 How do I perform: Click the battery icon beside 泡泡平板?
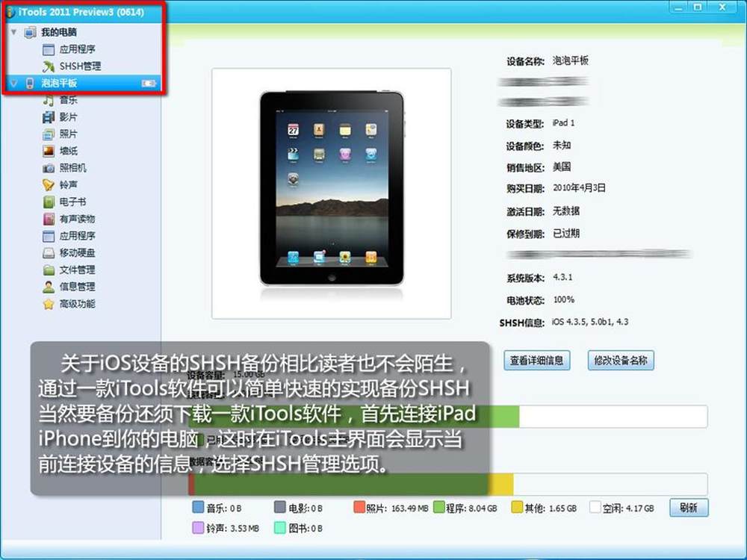coord(149,84)
